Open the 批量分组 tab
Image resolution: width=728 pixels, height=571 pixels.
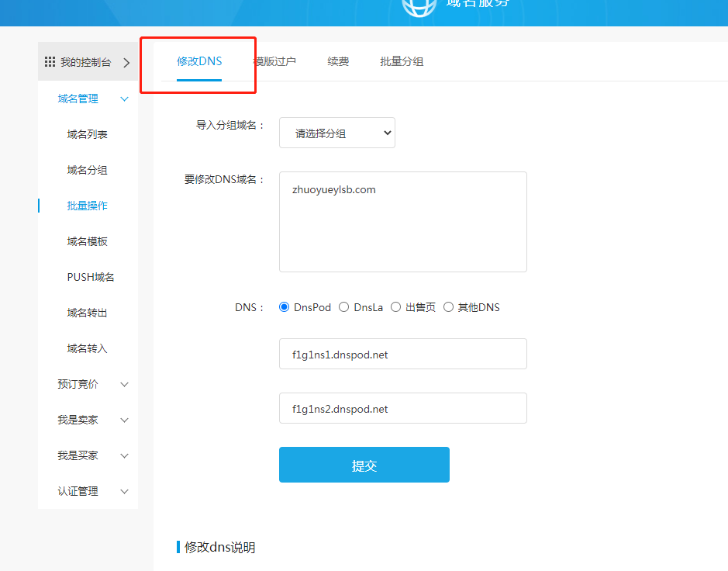click(x=402, y=61)
